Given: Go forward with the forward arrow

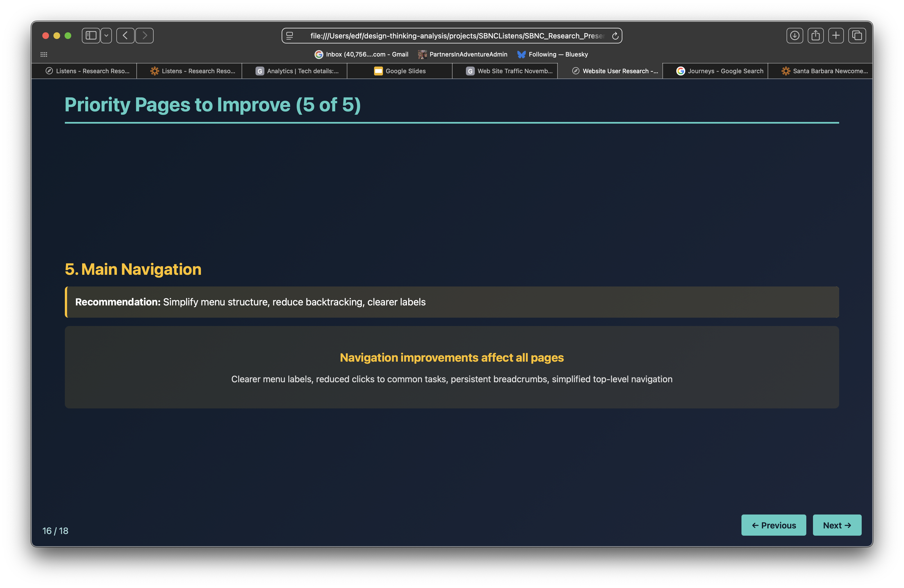Looking at the screenshot, I should coord(144,36).
